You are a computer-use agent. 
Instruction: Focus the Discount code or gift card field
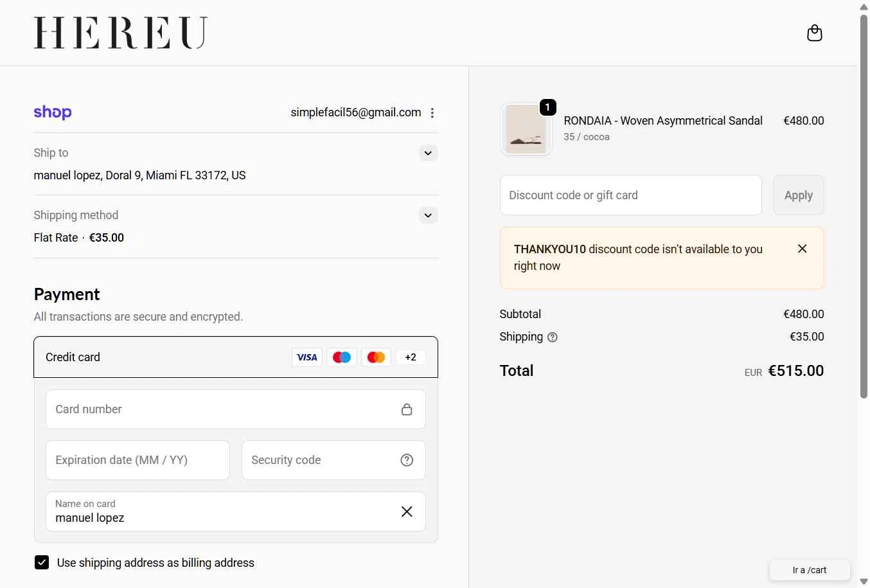(x=631, y=195)
